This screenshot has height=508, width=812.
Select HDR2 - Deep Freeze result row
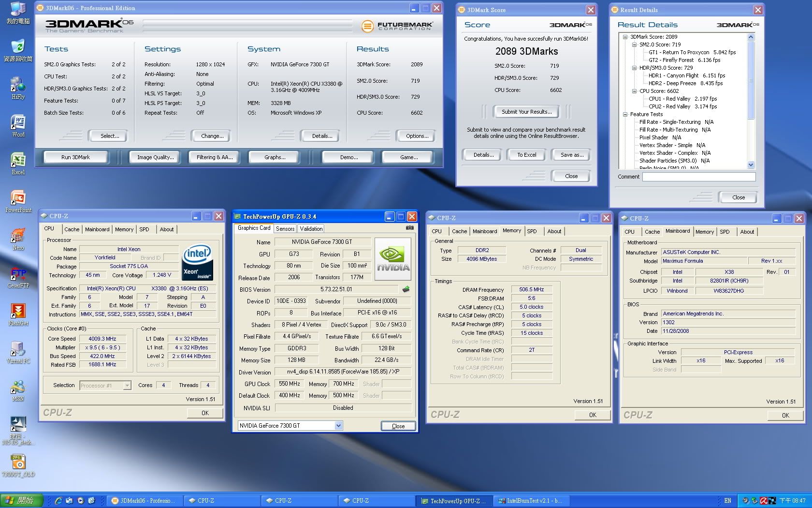tap(685, 83)
